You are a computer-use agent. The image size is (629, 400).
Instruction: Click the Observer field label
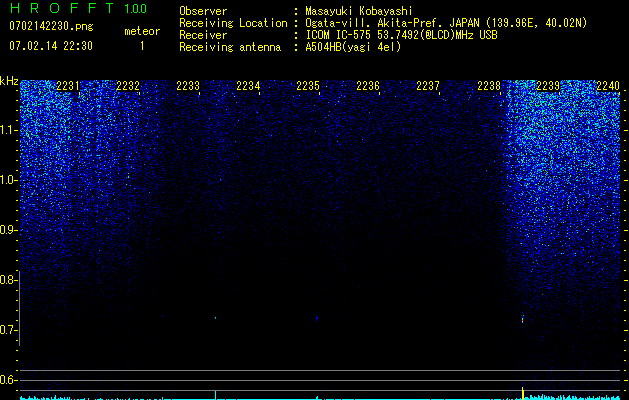coord(203,11)
